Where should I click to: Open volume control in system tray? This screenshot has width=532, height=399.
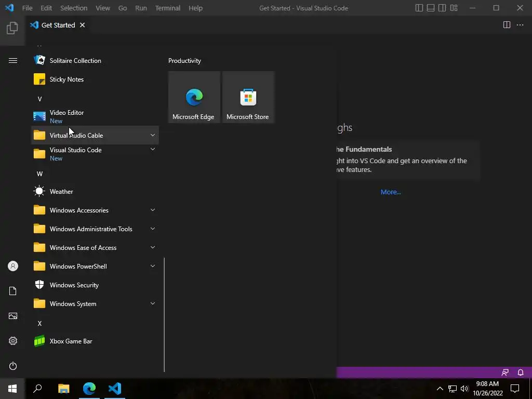coord(464,389)
